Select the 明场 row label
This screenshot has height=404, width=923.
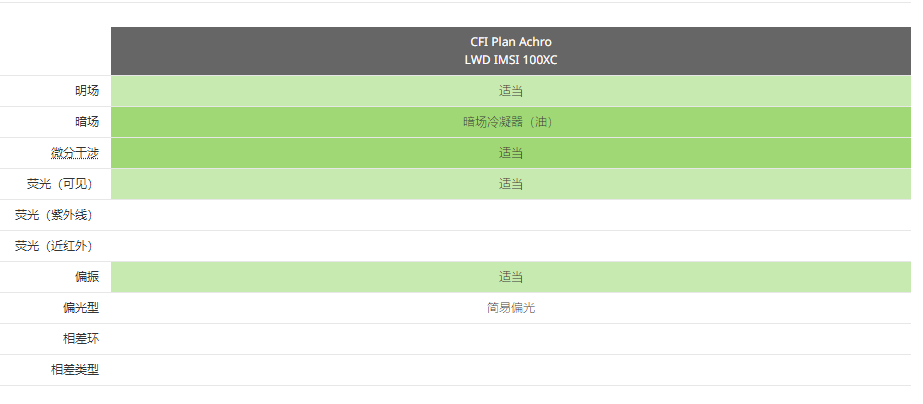87,91
